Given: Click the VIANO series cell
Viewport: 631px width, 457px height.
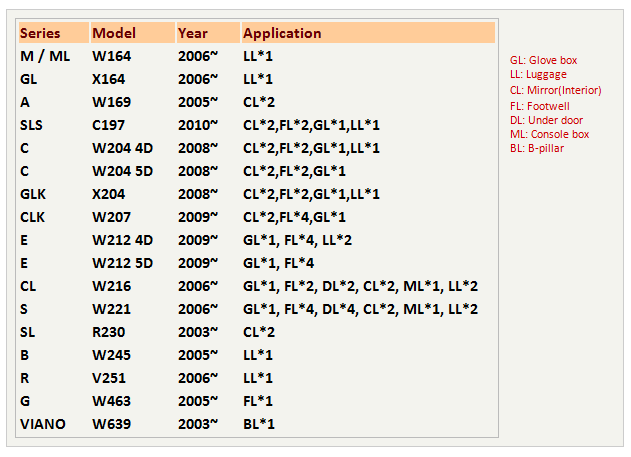Looking at the screenshot, I should click(x=43, y=424).
